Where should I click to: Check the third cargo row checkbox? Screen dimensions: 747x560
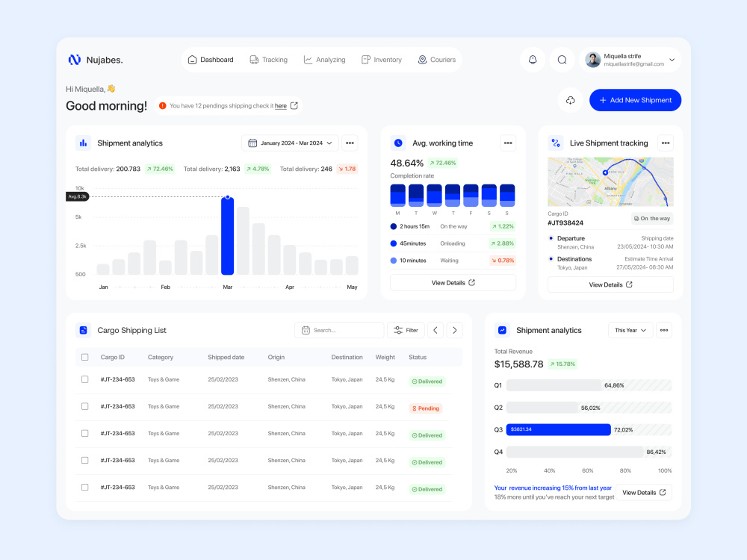click(x=85, y=433)
